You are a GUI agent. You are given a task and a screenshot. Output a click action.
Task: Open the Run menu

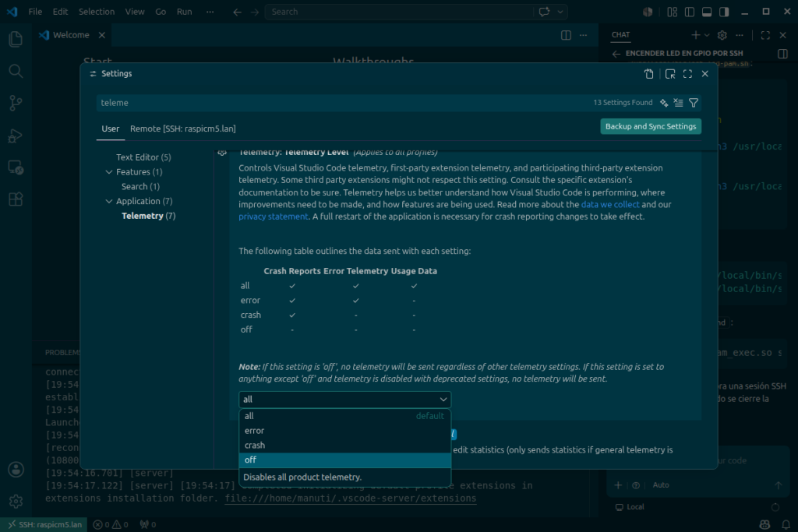(184, 12)
